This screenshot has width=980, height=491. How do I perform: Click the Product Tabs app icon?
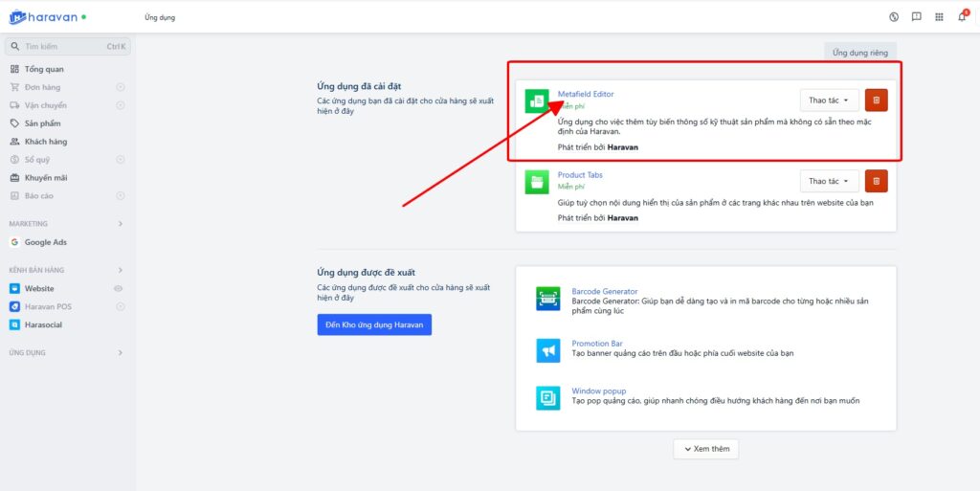(x=537, y=182)
